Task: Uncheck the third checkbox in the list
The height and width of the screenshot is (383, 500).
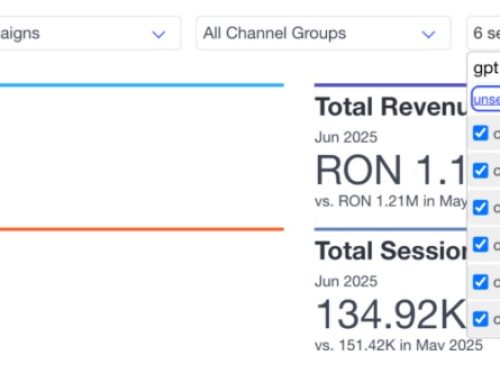Action: point(480,207)
